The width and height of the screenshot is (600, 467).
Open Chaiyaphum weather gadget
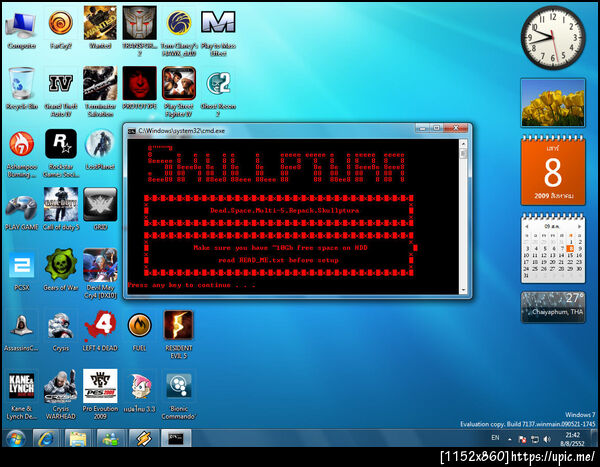pos(553,307)
